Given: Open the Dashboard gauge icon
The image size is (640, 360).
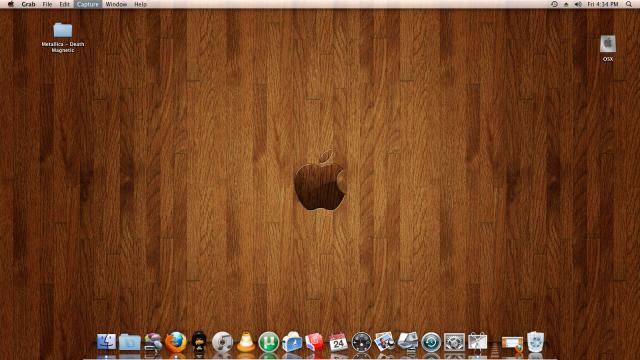Looking at the screenshot, I should (361, 342).
